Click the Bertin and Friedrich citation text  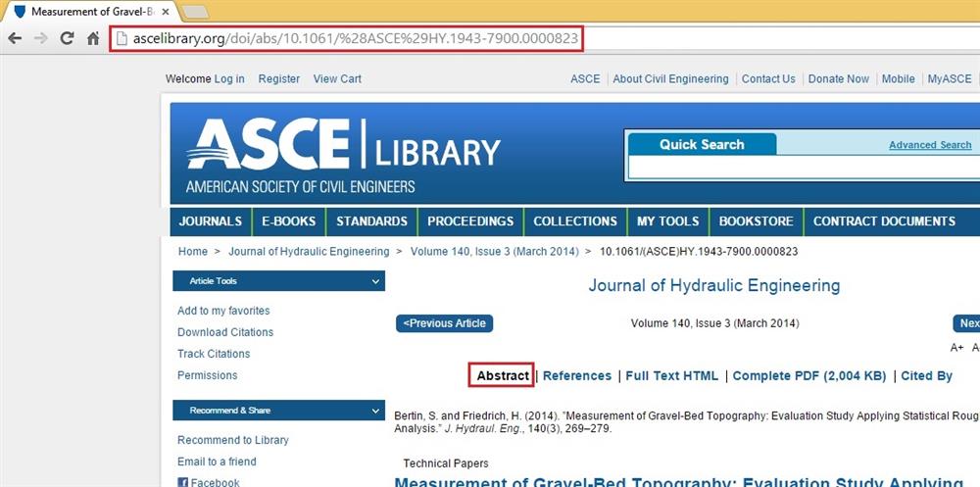point(687,422)
